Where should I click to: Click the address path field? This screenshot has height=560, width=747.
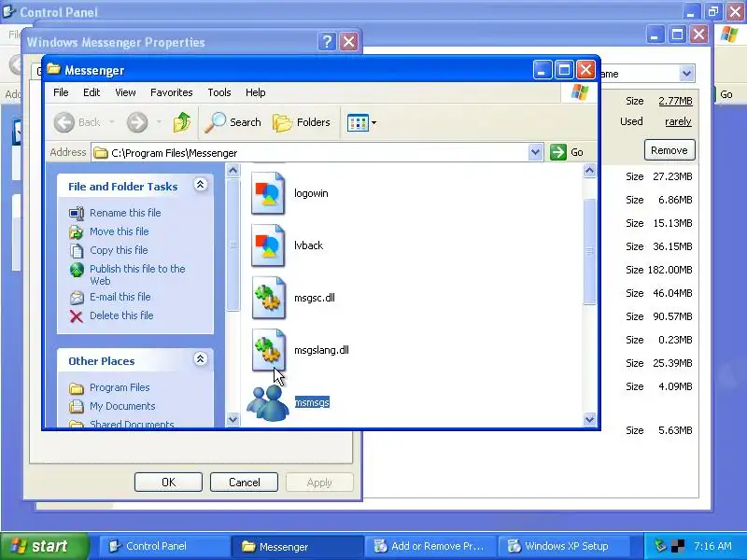coord(310,153)
